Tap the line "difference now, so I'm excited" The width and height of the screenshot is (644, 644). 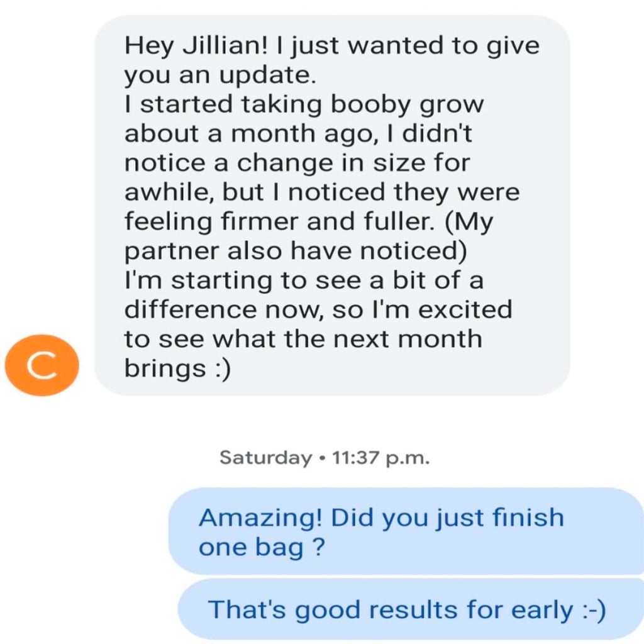(x=318, y=310)
